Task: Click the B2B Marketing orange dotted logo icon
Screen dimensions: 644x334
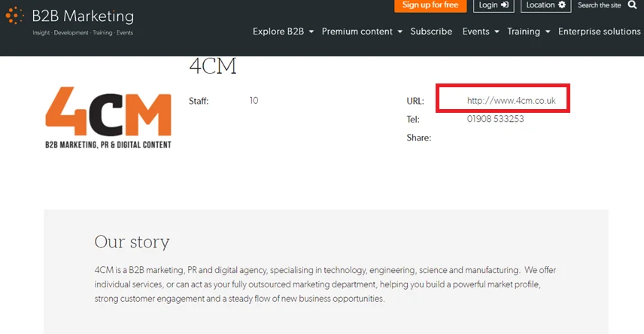Action: coord(15,16)
